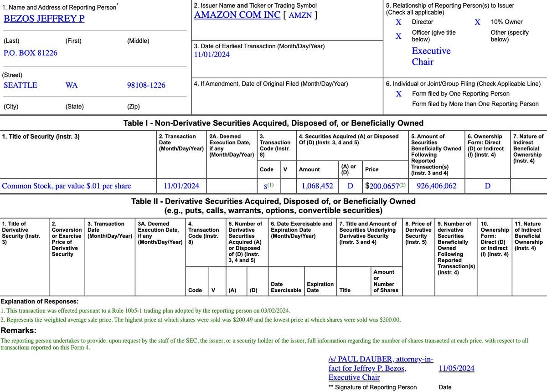
Task: Click the Table I transaction date 11/01/2024
Action: [x=181, y=186]
